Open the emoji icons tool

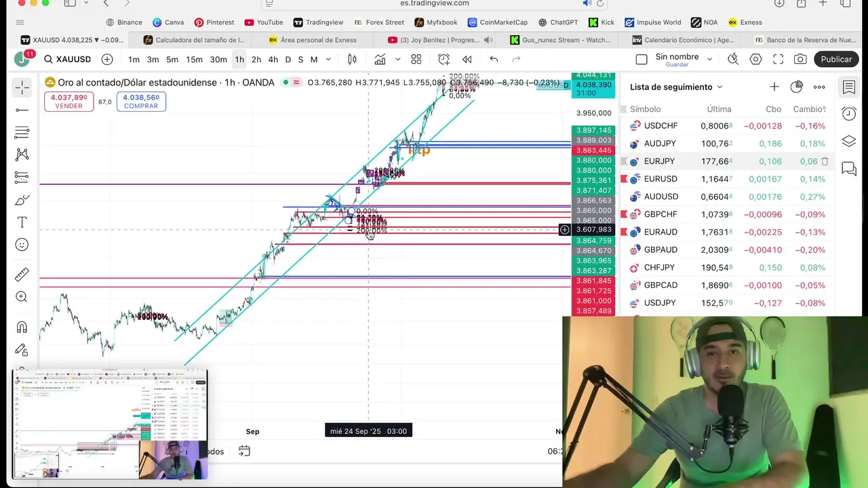tap(22, 245)
